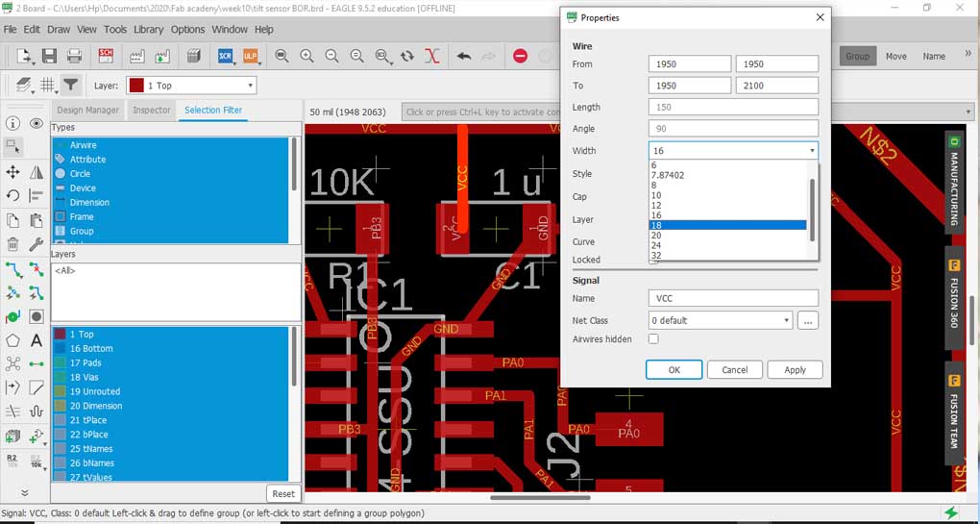Click the Net Class ellipsis button
980x524 pixels.
(807, 320)
